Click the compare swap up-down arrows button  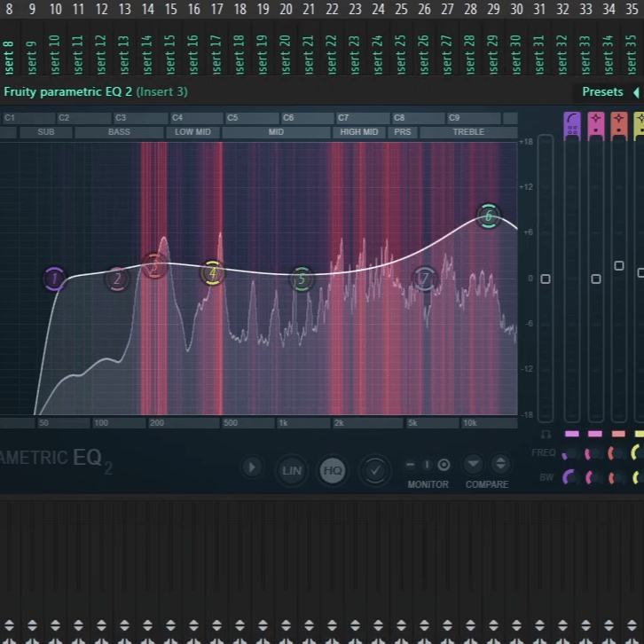click(x=500, y=465)
